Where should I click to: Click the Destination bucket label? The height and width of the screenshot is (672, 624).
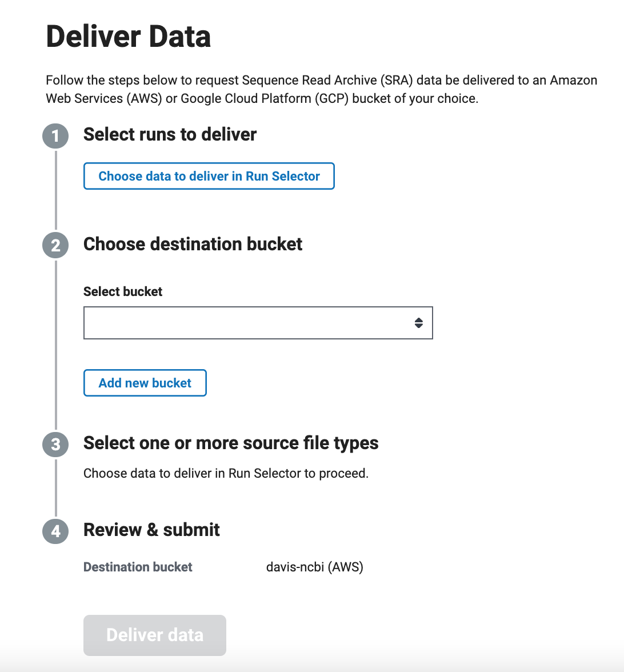coord(138,567)
